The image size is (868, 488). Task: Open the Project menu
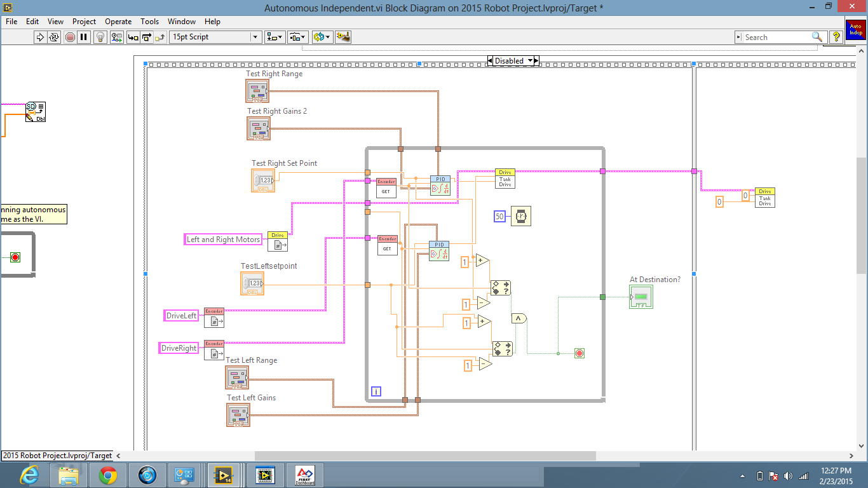click(x=85, y=22)
